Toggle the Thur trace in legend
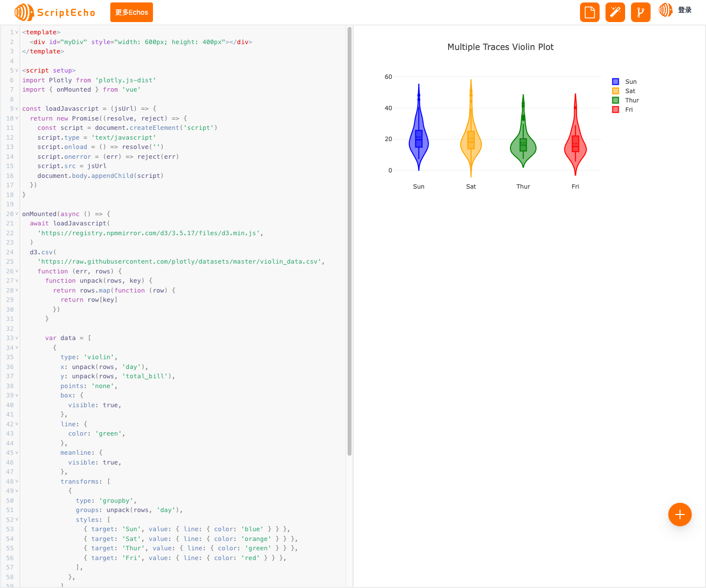The width and height of the screenshot is (706, 588). tap(626, 100)
